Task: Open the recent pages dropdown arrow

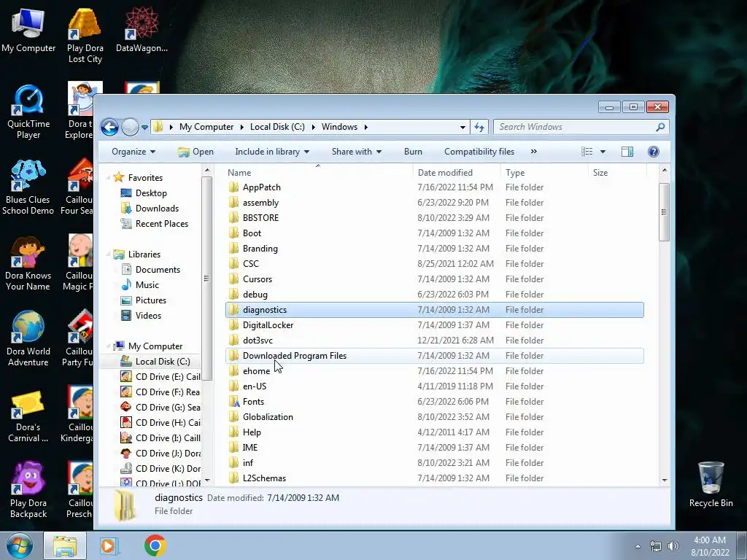Action: 144,127
